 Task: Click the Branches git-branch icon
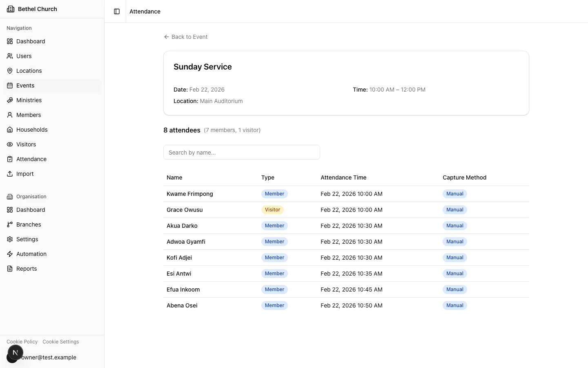click(10, 224)
